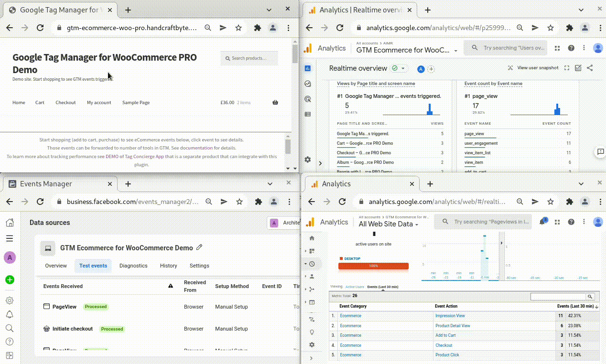Open Attribution icon in Universal Analytics sidebar
The image size is (606, 364).
tap(312, 319)
